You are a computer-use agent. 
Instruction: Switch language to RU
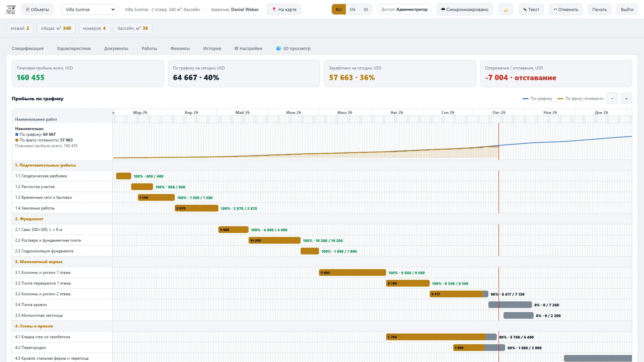click(x=339, y=9)
